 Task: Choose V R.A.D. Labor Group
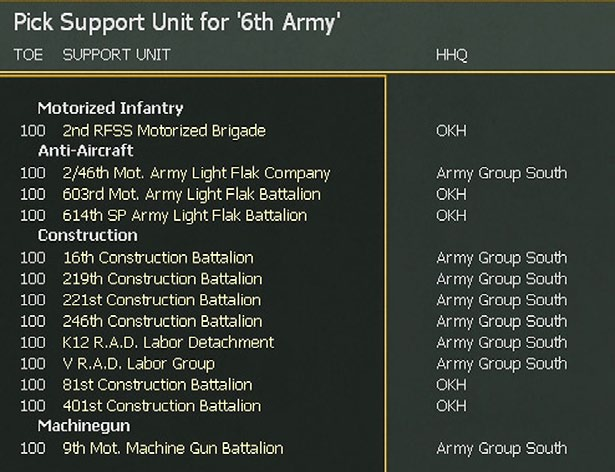tap(138, 363)
